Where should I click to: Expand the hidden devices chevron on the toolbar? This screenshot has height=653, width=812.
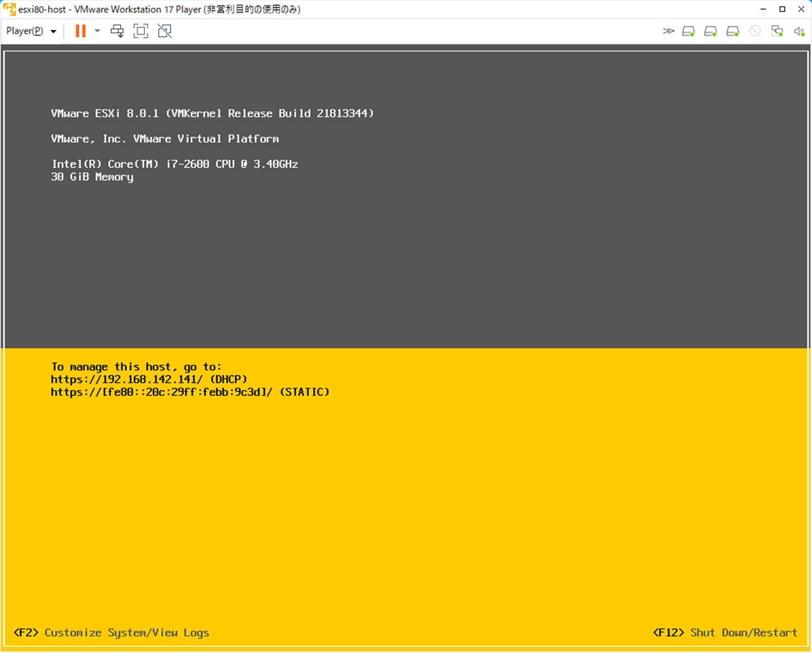[x=669, y=31]
